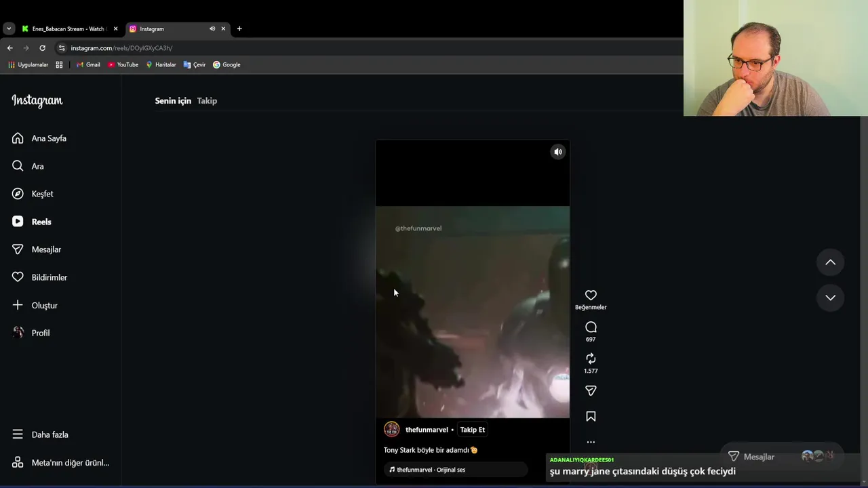
Task: View site information icon in address bar
Action: point(62,48)
